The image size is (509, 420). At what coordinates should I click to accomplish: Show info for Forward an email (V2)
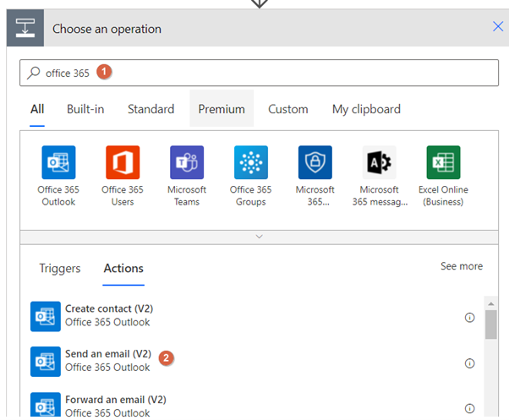469,408
